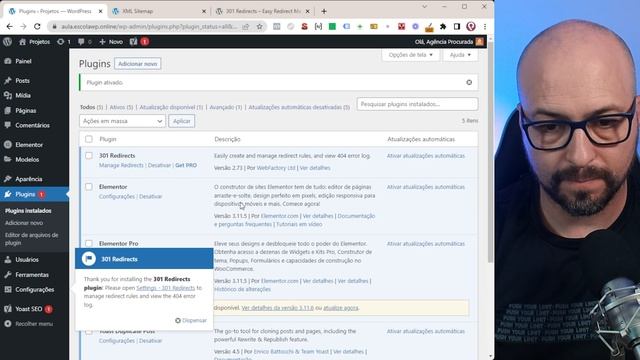Screen dimensions: 640x360
Task: Open the Projetos site home link
Action: point(35,42)
